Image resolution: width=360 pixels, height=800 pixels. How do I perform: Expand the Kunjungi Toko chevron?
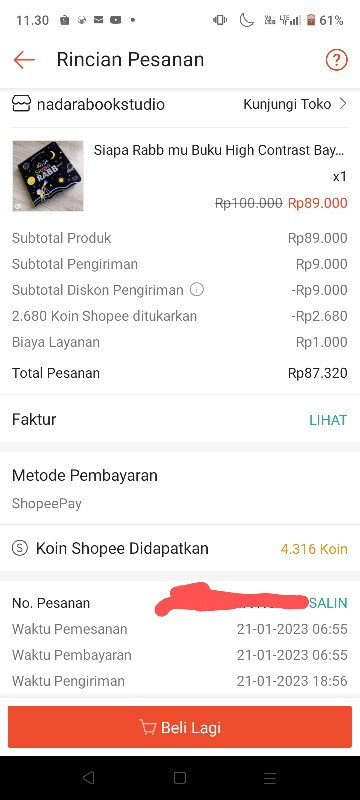point(343,104)
